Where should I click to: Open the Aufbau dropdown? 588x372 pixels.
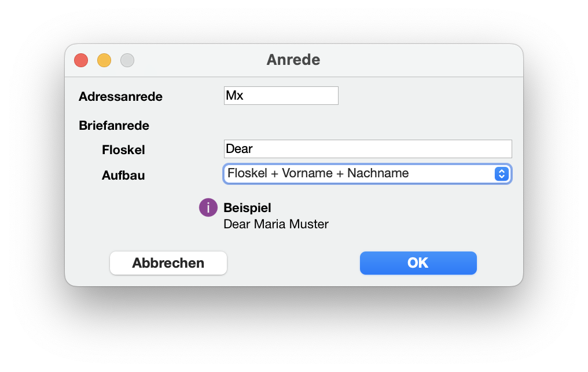[367, 174]
